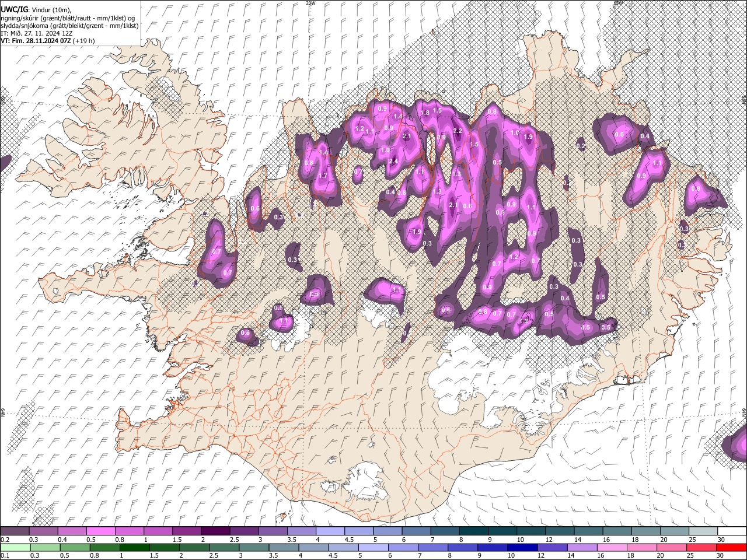Click the 2.4 snowfall value on the map
Image resolution: width=747 pixels, height=560 pixels.
393,161
